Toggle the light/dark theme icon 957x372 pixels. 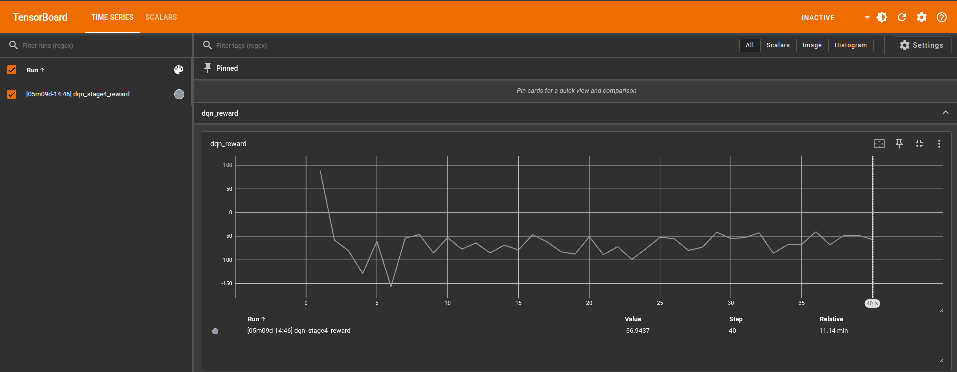point(881,17)
